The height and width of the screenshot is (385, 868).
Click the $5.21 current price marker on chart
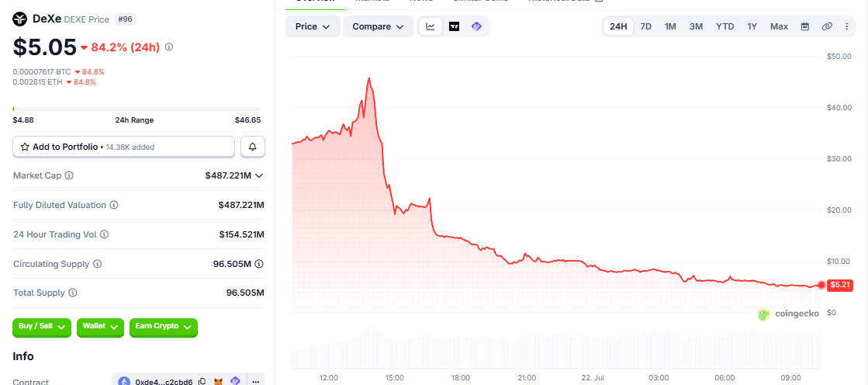(x=840, y=286)
